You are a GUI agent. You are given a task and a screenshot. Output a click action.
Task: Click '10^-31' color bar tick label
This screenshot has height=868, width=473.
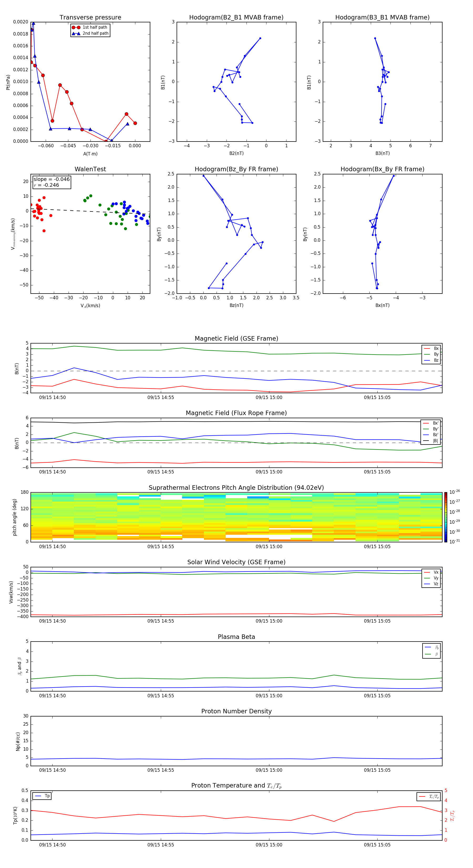455,542
